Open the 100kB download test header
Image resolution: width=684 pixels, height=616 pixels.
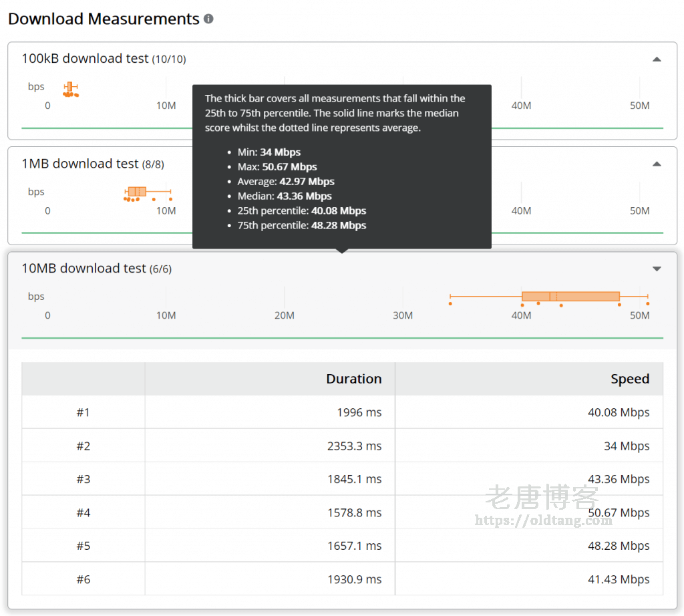click(x=104, y=58)
